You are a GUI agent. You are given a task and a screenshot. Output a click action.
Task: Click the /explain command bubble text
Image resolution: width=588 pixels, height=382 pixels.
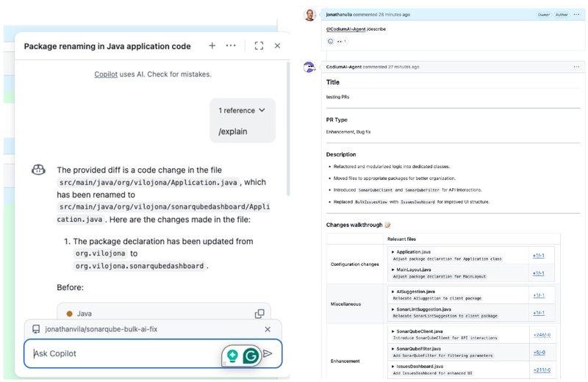(233, 131)
